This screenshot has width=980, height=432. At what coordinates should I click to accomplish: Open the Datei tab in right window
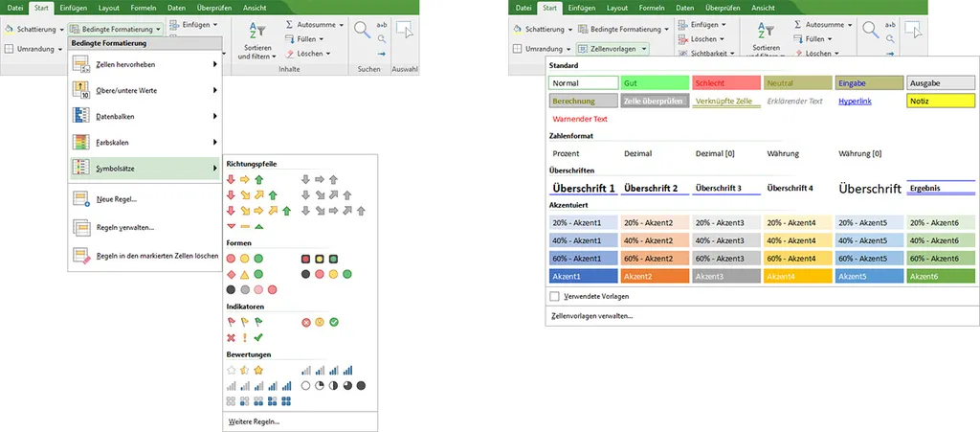point(523,8)
